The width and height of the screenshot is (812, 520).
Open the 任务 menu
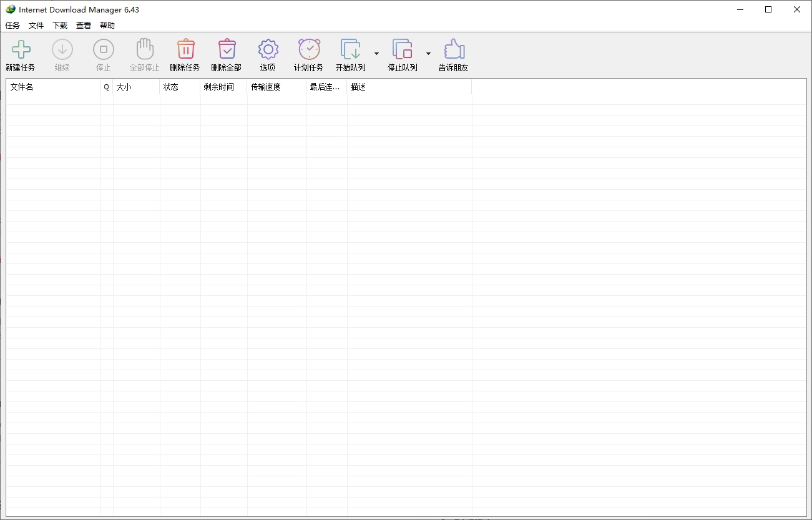click(12, 26)
